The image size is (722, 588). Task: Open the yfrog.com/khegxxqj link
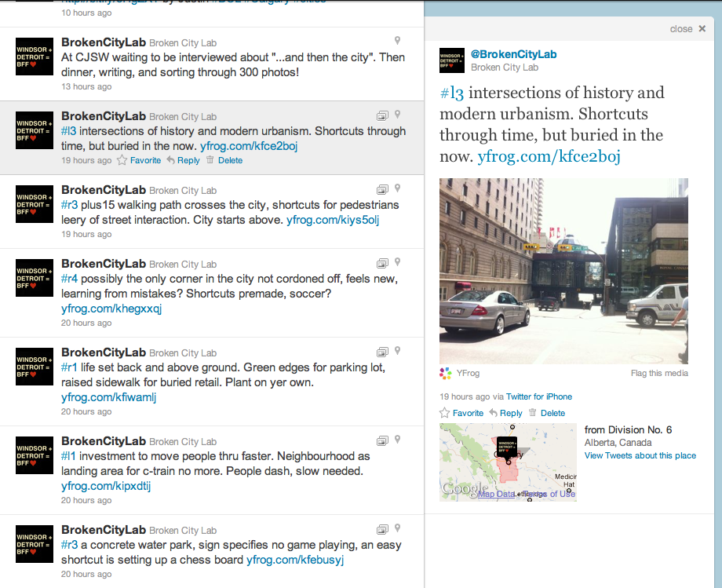coord(111,309)
